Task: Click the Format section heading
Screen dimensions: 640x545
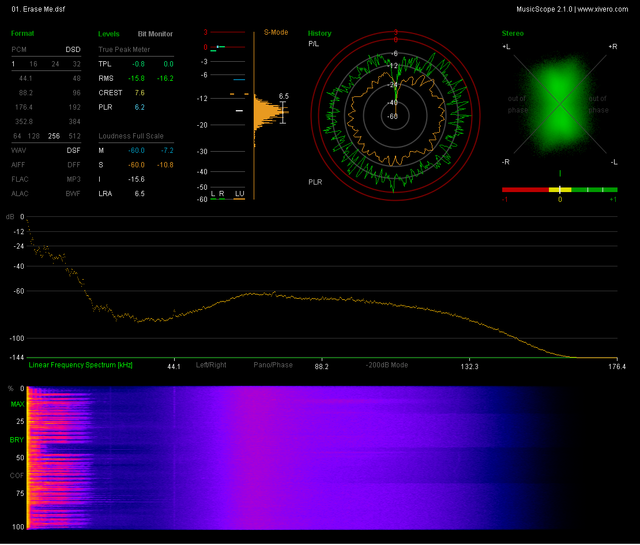Action: click(x=22, y=33)
